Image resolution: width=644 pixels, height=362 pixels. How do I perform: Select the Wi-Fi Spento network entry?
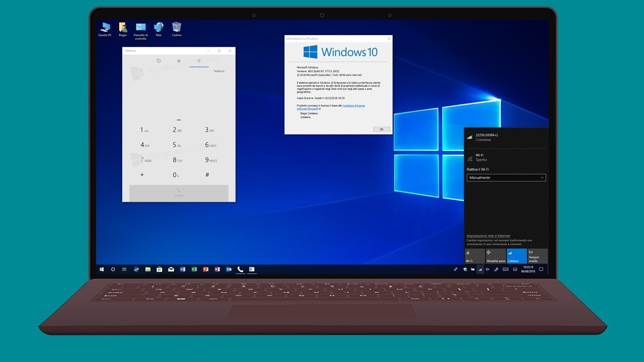pyautogui.click(x=506, y=157)
